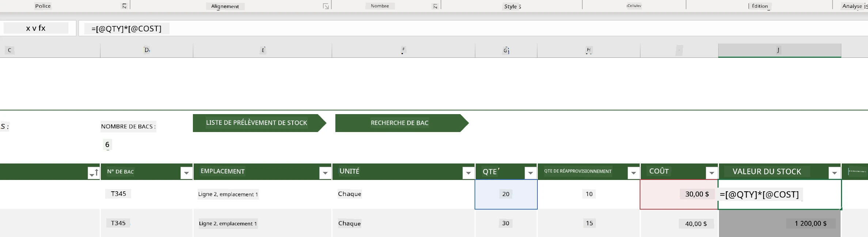This screenshot has width=868, height=237.
Task: Select the cost cell showing 40,00 $
Action: pos(679,223)
